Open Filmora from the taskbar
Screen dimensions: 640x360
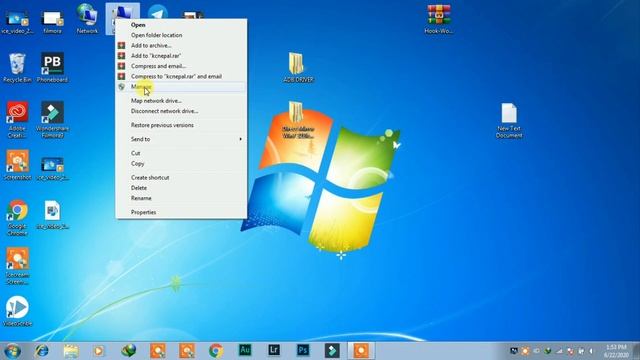click(332, 350)
